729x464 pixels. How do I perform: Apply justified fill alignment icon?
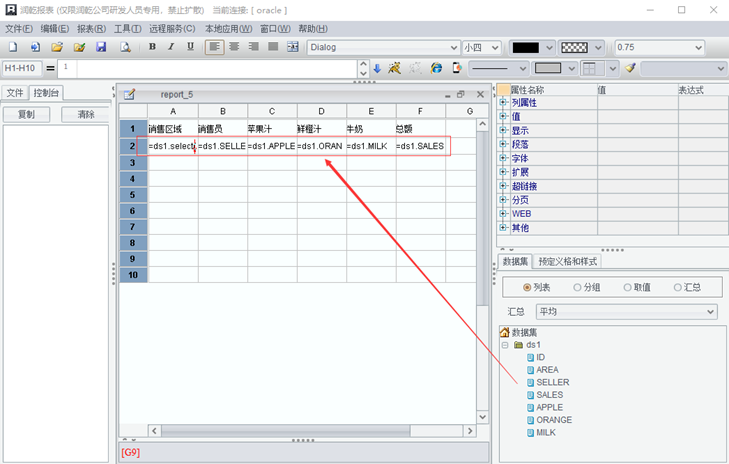[273, 47]
